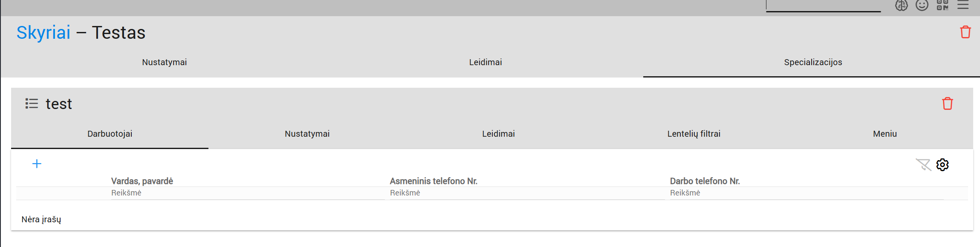Click the brain AI icon in top bar
This screenshot has width=980, height=247.
tap(901, 5)
